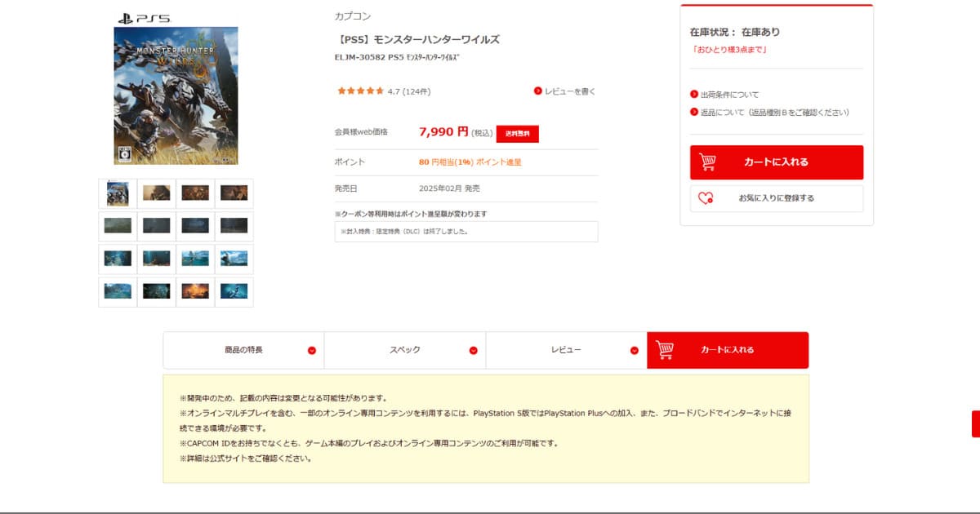Open the レビューを書く link
The image size is (980, 514).
click(x=570, y=91)
